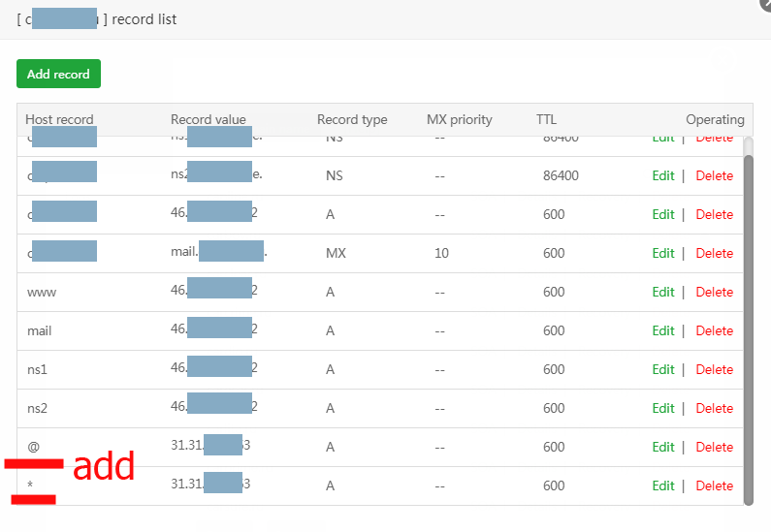Delete the * wildcard host record
This screenshot has height=532, width=771.
click(x=714, y=485)
